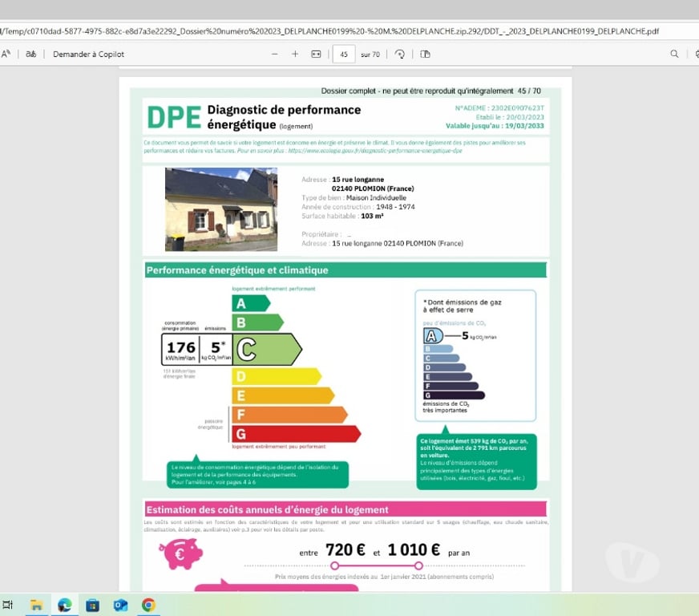Click the page number field showing 45

tap(344, 55)
